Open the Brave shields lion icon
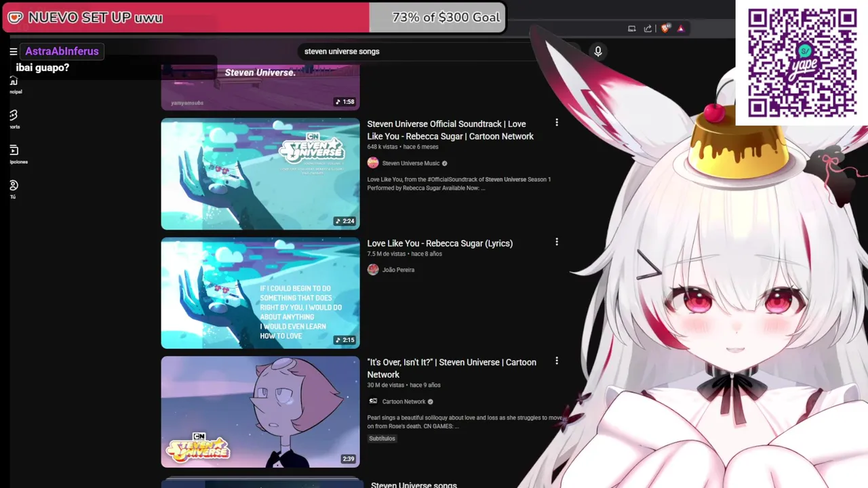This screenshot has height=488, width=868. (665, 28)
